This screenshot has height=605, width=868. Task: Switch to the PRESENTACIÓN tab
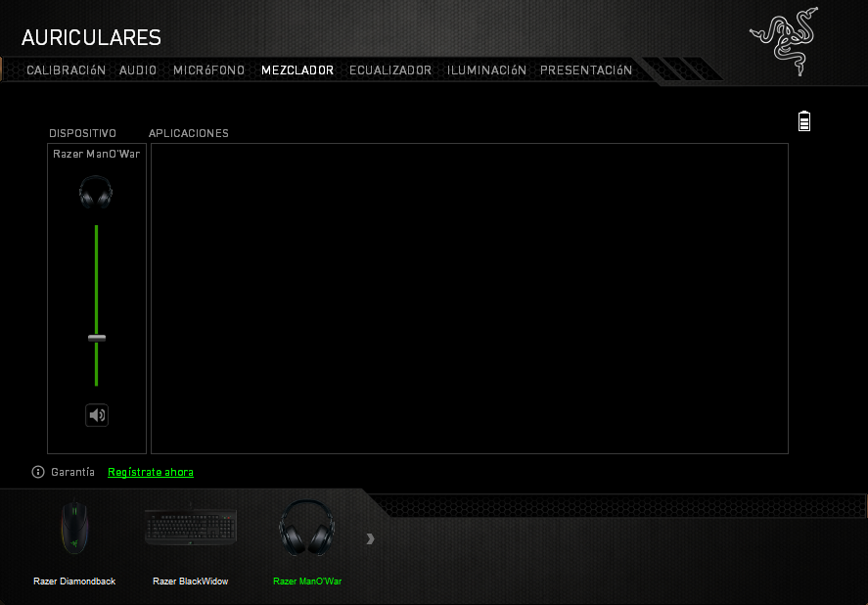585,70
